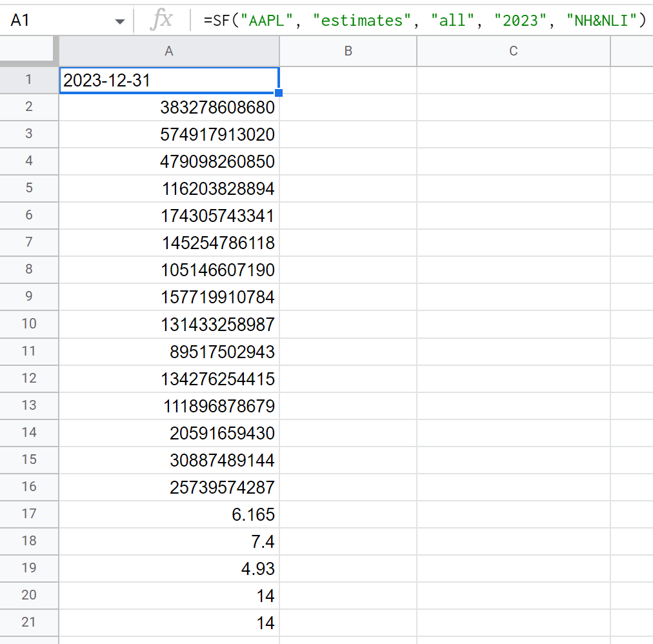Select cell containing 174305743341
Screen dimensions: 653x644
tap(169, 216)
